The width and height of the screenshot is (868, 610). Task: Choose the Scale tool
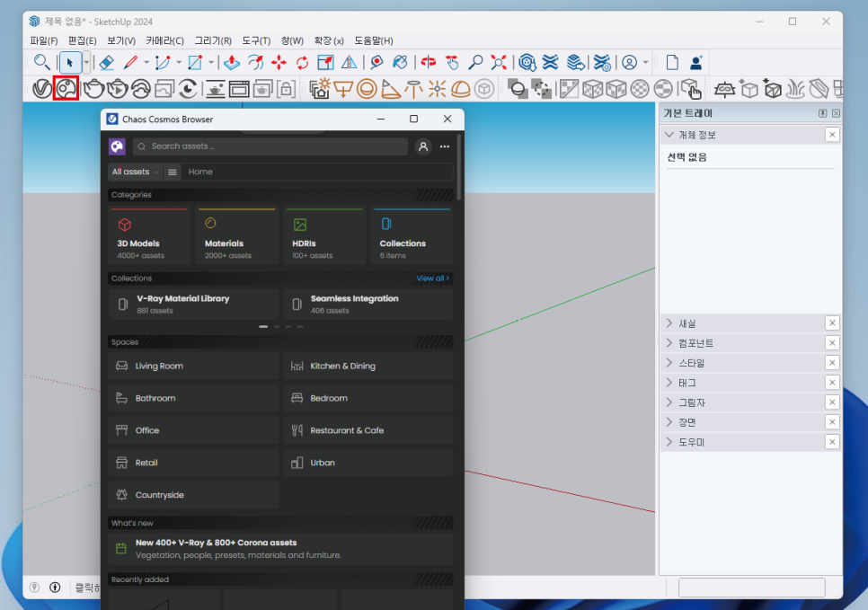[325, 63]
